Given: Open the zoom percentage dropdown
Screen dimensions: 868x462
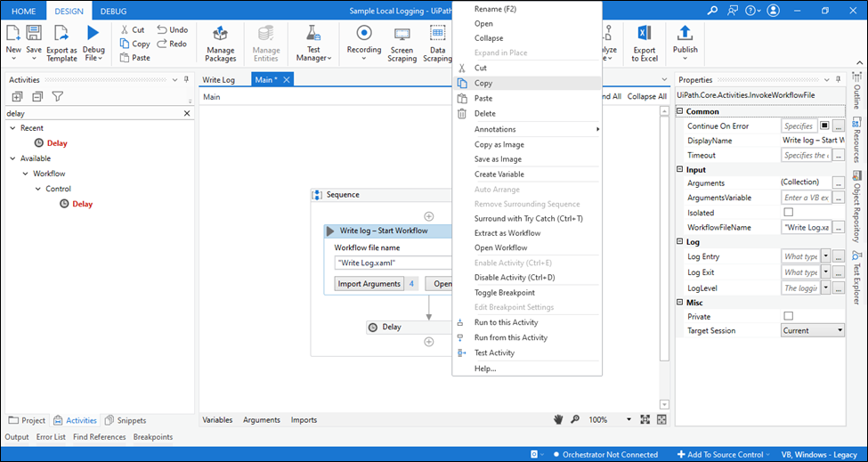Looking at the screenshot, I should (629, 420).
